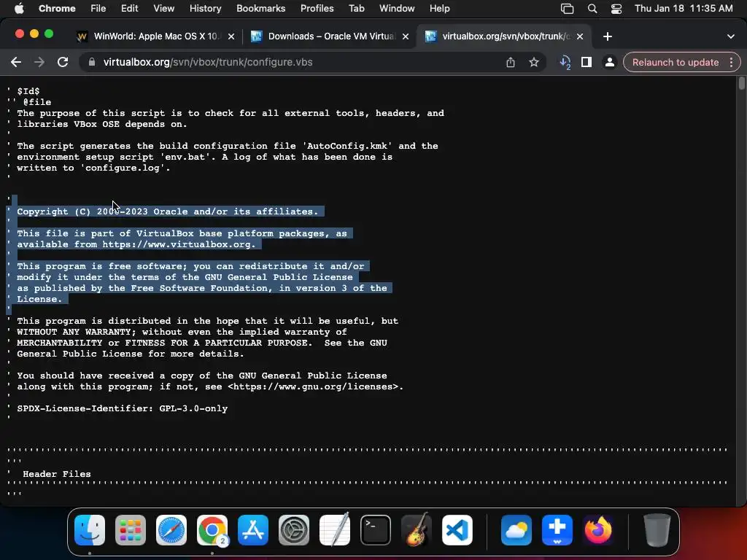Launch Terminal from the Dock
Viewport: 747px width, 560px height.
point(376,530)
